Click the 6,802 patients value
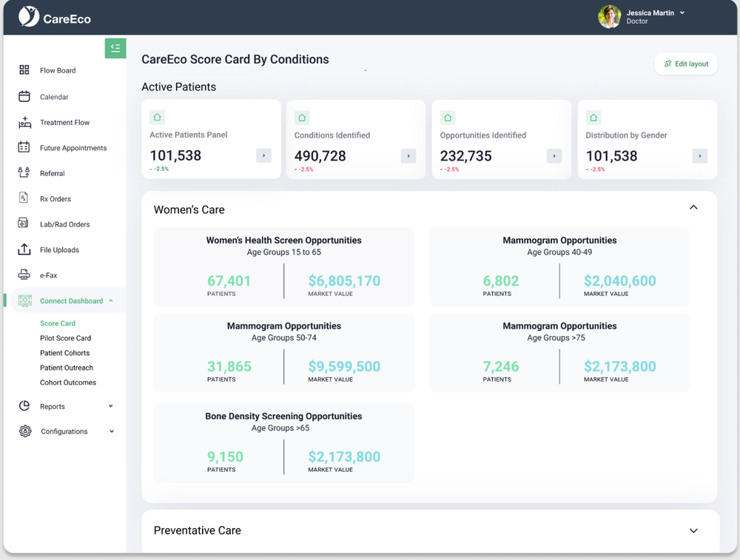740x560 pixels. [501, 280]
